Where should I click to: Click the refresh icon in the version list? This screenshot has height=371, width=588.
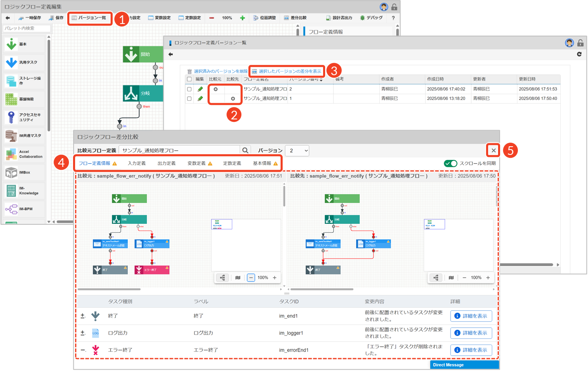579,54
